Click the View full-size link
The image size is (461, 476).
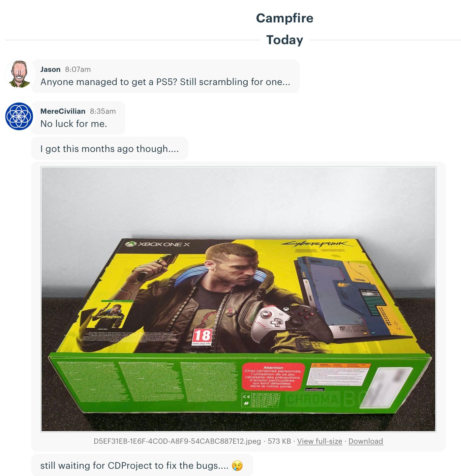[320, 441]
